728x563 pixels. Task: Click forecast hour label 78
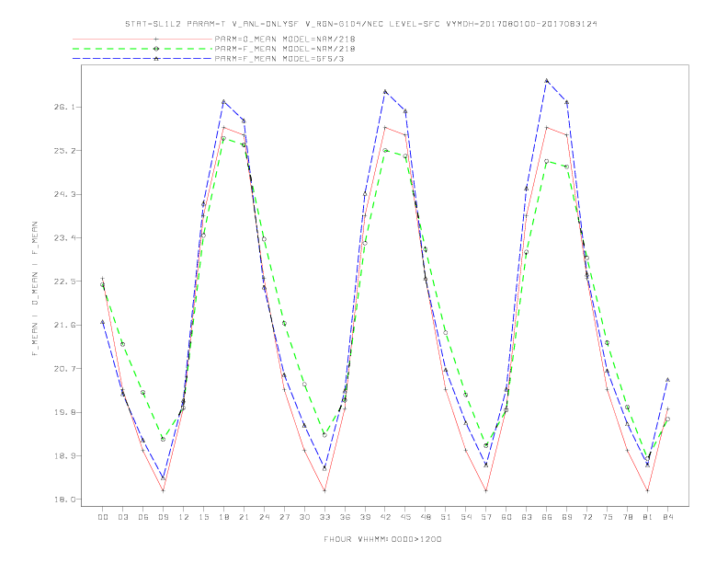coord(628,517)
